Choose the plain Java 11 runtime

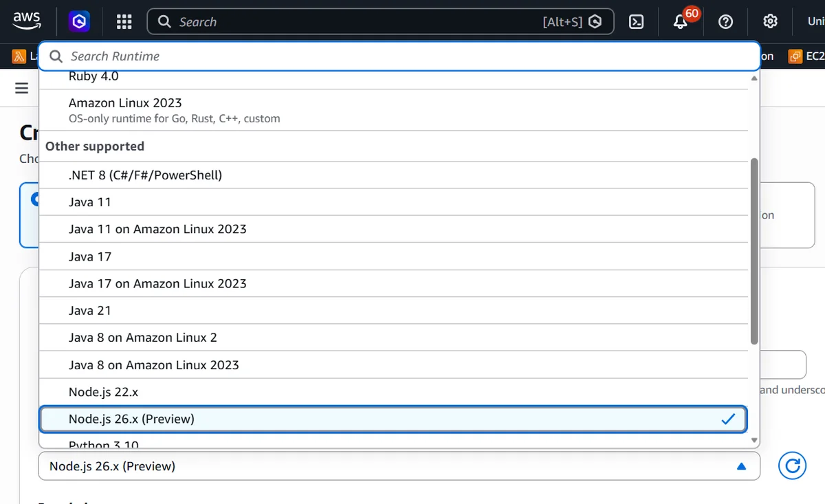pos(393,202)
